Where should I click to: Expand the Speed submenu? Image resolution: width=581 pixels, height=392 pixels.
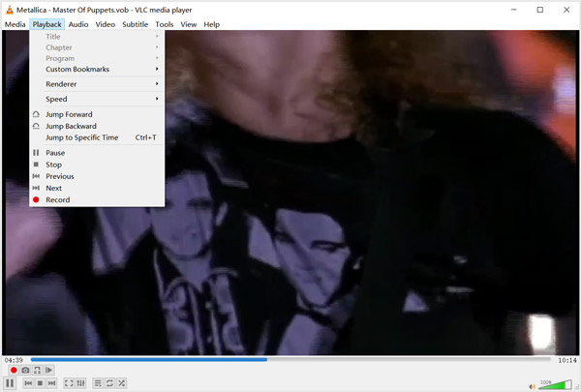click(97, 99)
